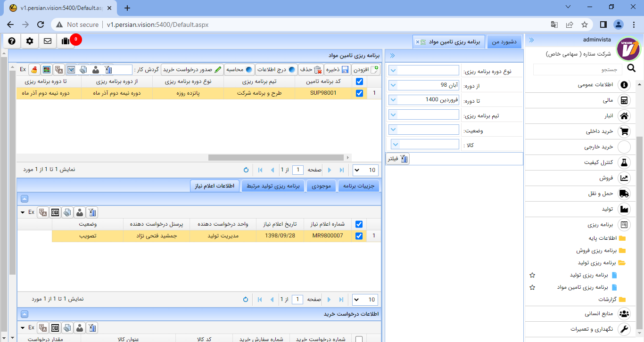Image resolution: width=644 pixels, height=342 pixels.
Task: Open the کالا filter dropdown
Action: pyautogui.click(x=396, y=144)
